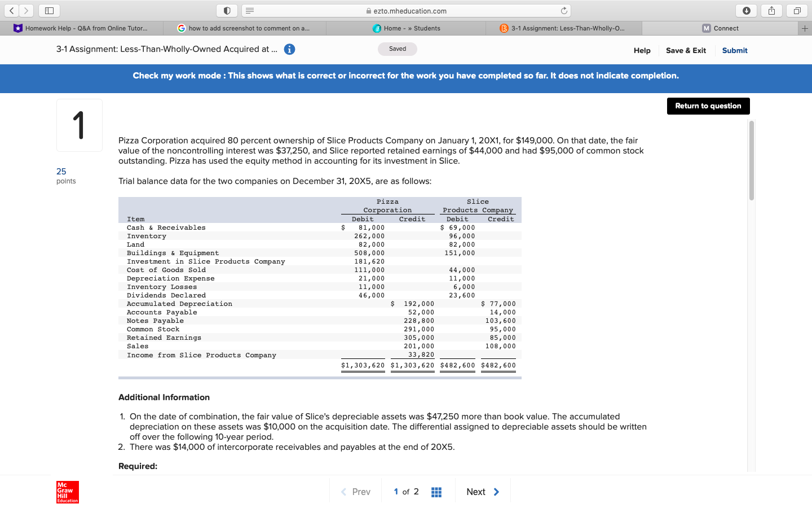Click Next to go to page 2
812x508 pixels.
[482, 491]
